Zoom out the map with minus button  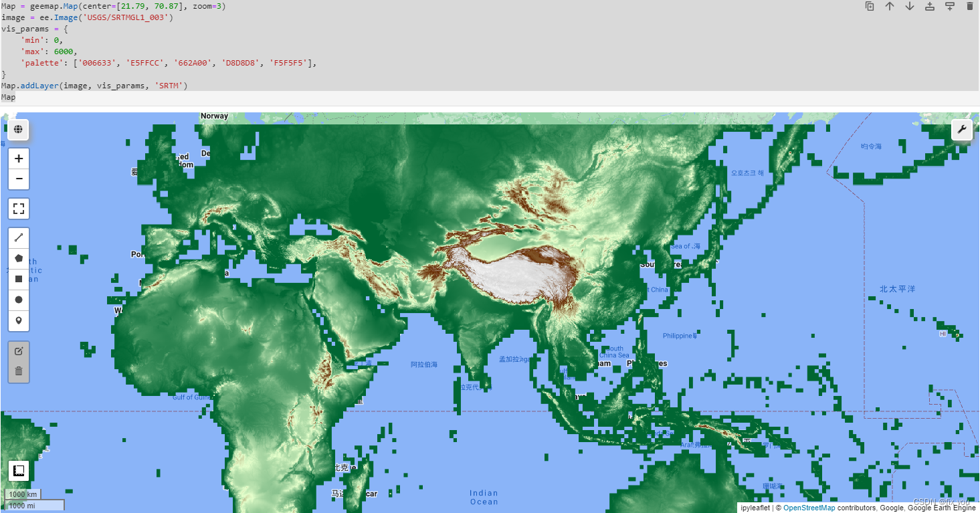tap(19, 179)
